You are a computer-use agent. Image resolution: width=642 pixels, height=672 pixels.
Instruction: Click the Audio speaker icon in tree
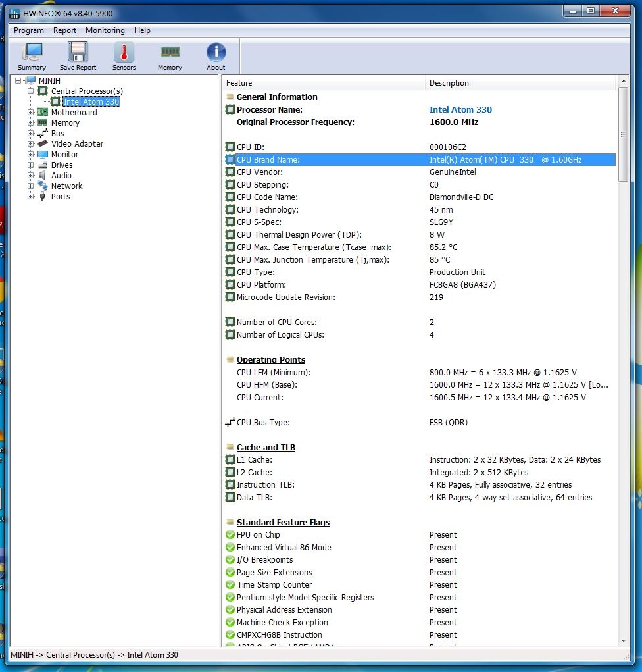pyautogui.click(x=42, y=175)
